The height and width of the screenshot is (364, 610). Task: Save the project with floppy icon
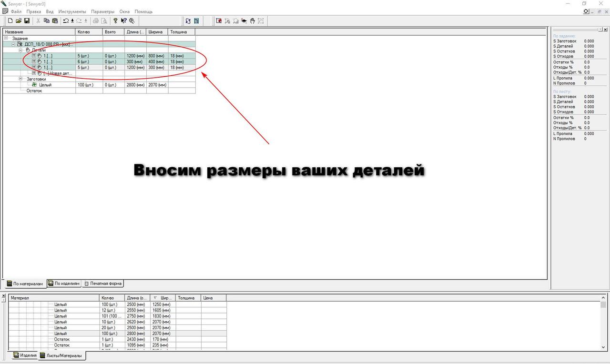27,21
